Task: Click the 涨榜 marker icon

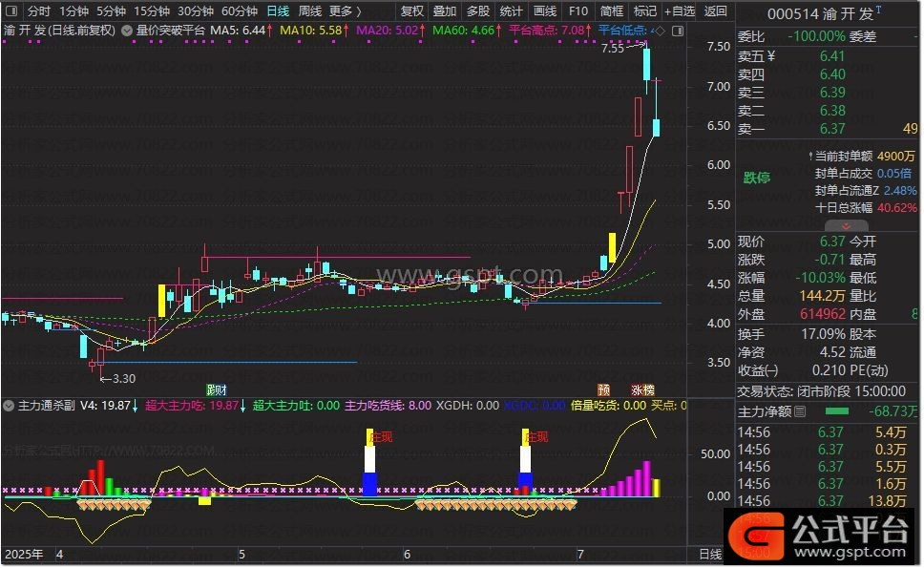Action: (x=643, y=390)
